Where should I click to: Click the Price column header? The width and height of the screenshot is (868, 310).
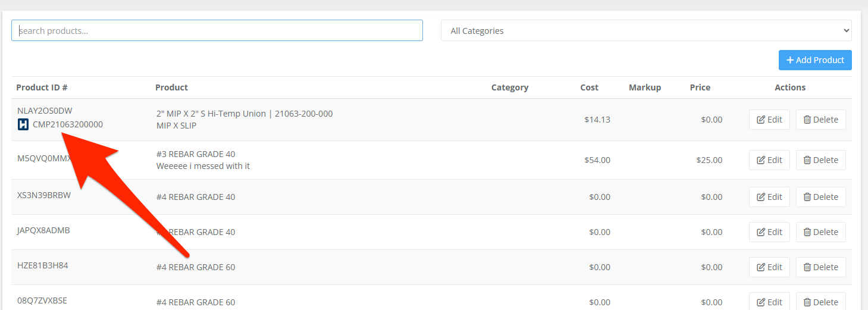click(x=700, y=87)
